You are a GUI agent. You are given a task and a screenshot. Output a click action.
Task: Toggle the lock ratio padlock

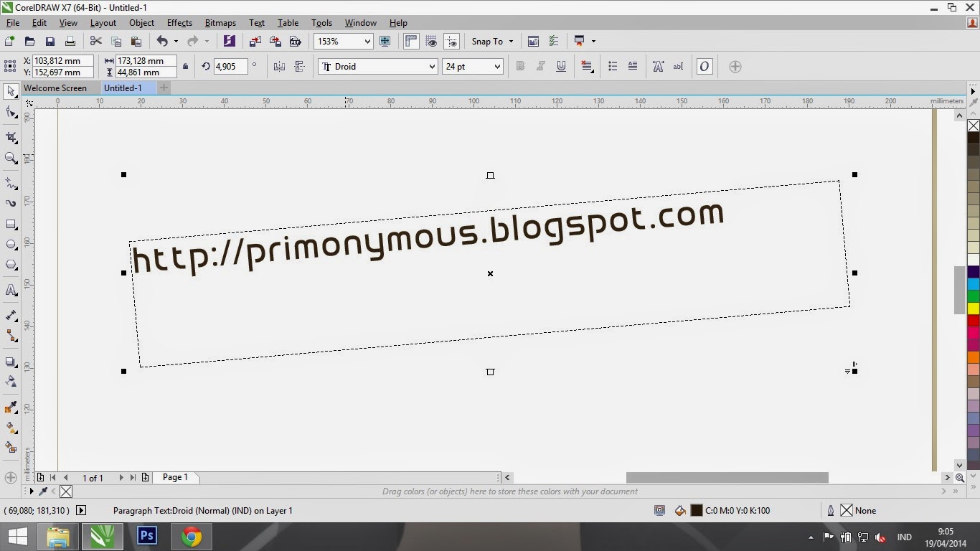point(186,67)
